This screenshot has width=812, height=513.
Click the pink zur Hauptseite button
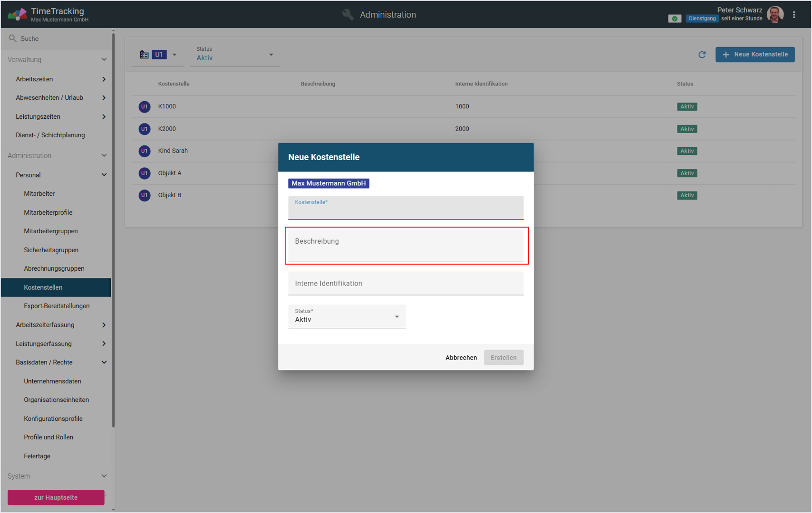pyautogui.click(x=56, y=497)
